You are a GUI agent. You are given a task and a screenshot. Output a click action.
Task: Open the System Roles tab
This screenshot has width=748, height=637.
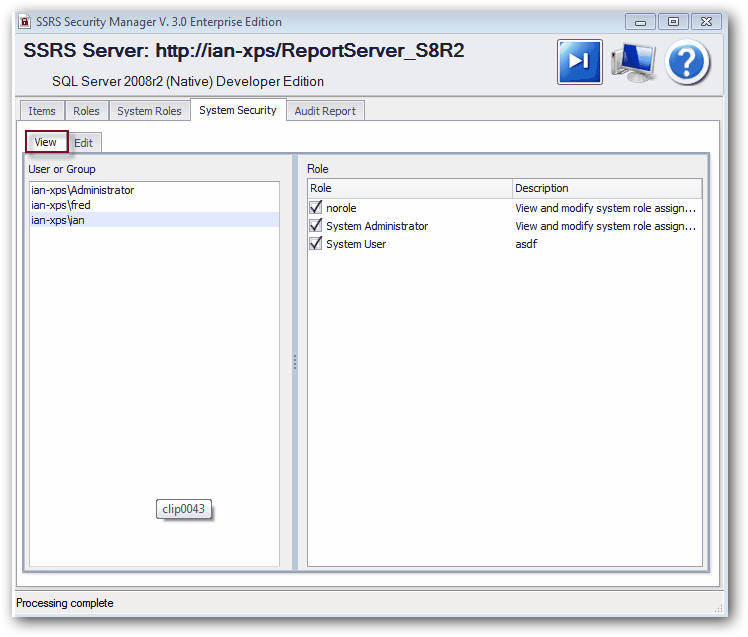click(x=149, y=111)
